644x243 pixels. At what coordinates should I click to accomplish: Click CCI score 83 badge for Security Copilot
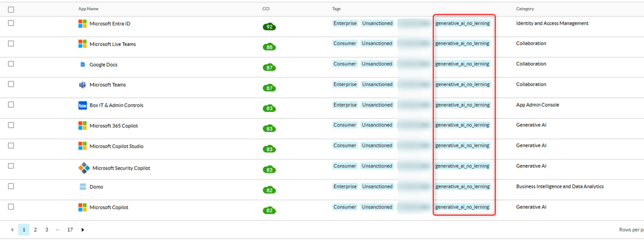(x=269, y=169)
